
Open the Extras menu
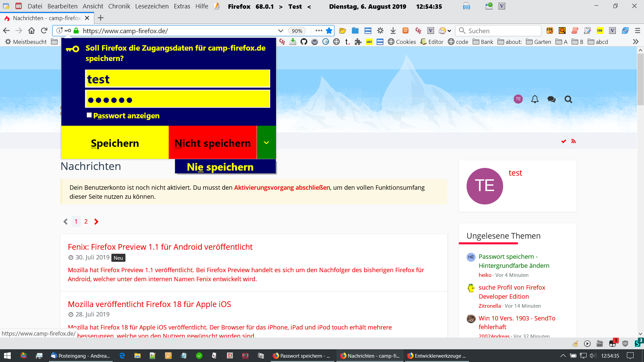(182, 6)
